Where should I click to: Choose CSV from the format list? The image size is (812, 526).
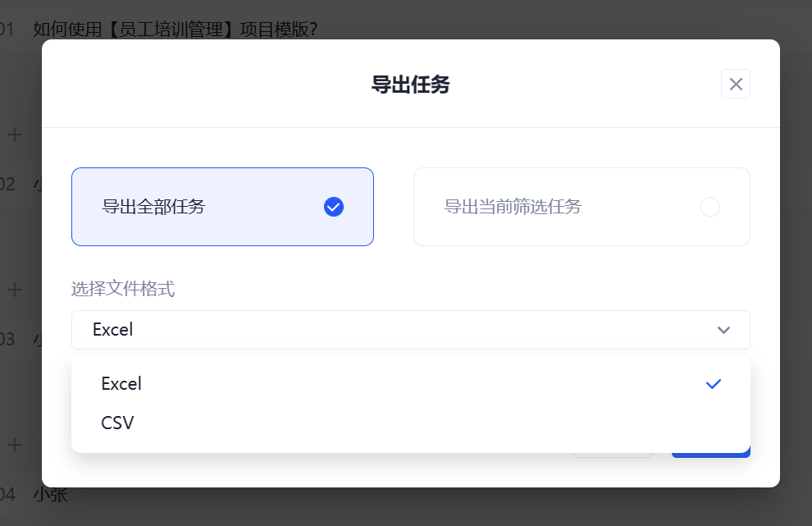pyautogui.click(x=117, y=423)
